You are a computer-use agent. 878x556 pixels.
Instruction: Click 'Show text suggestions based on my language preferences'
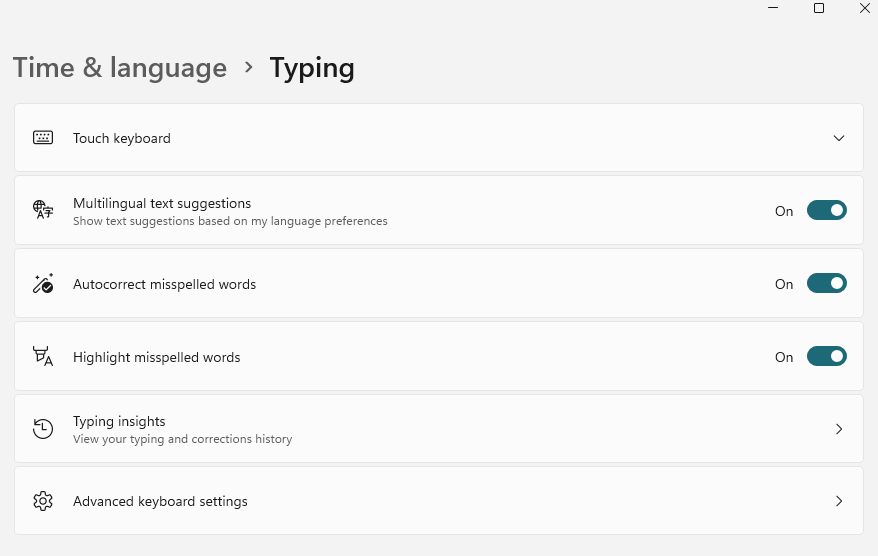pos(230,221)
